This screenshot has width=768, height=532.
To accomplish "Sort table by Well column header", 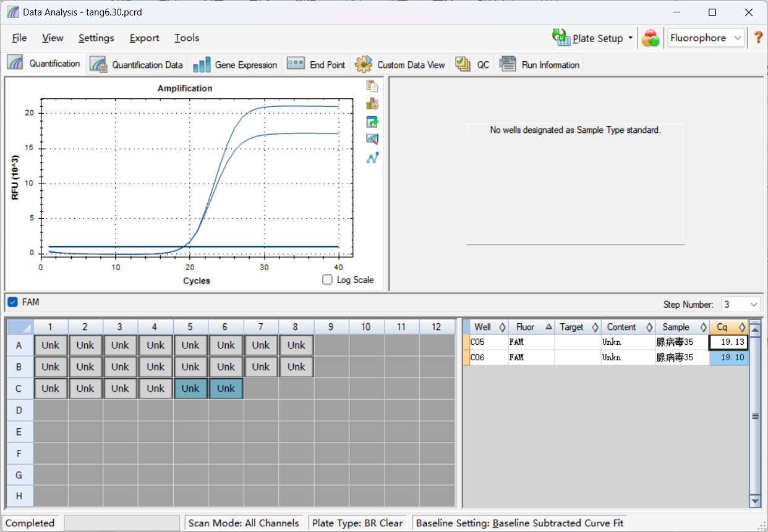I will click(x=489, y=327).
